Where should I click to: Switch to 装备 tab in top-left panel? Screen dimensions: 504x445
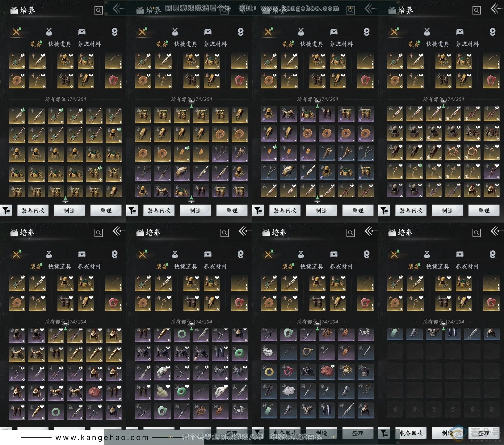(35, 44)
